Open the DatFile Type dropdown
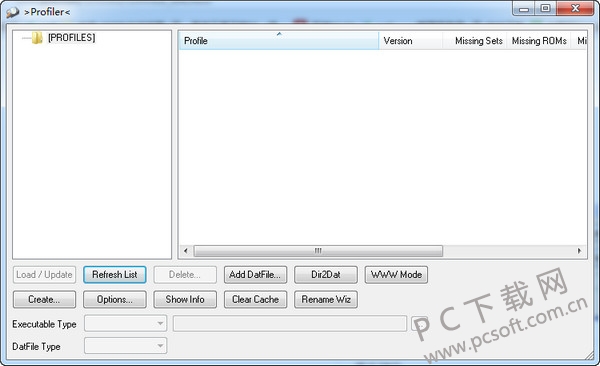The width and height of the screenshot is (600, 366). coord(126,346)
